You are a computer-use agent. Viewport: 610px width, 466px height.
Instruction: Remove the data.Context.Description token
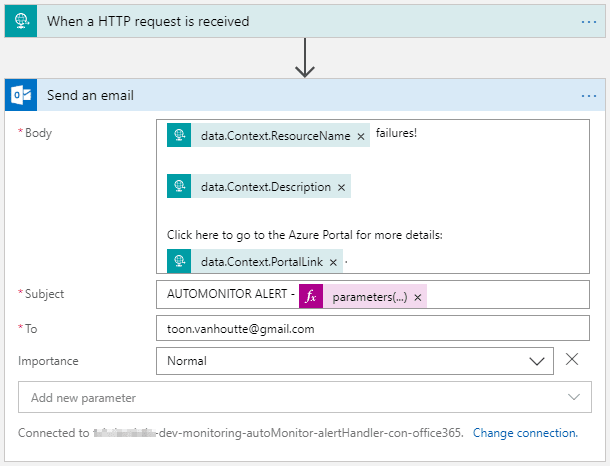pyautogui.click(x=341, y=187)
